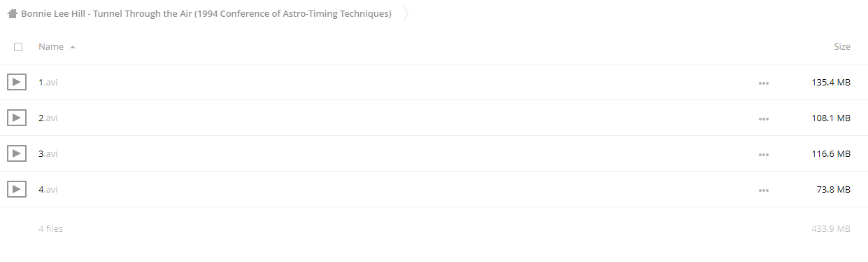868x262 pixels.
Task: Open the 3.avi file name
Action: (48, 154)
